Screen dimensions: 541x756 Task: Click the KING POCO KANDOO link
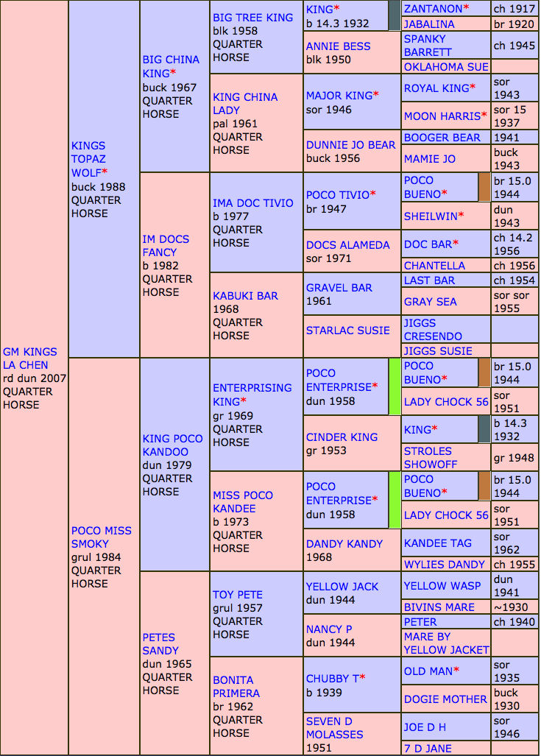point(172,445)
